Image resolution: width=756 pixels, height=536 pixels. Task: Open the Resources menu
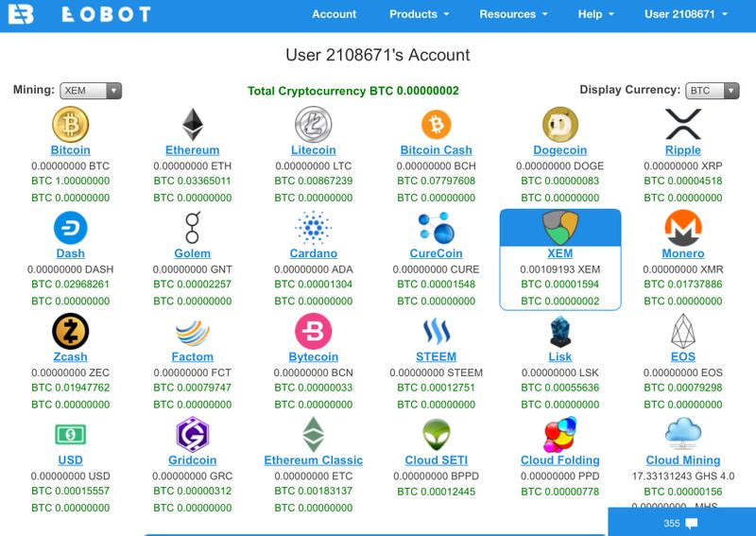(513, 14)
